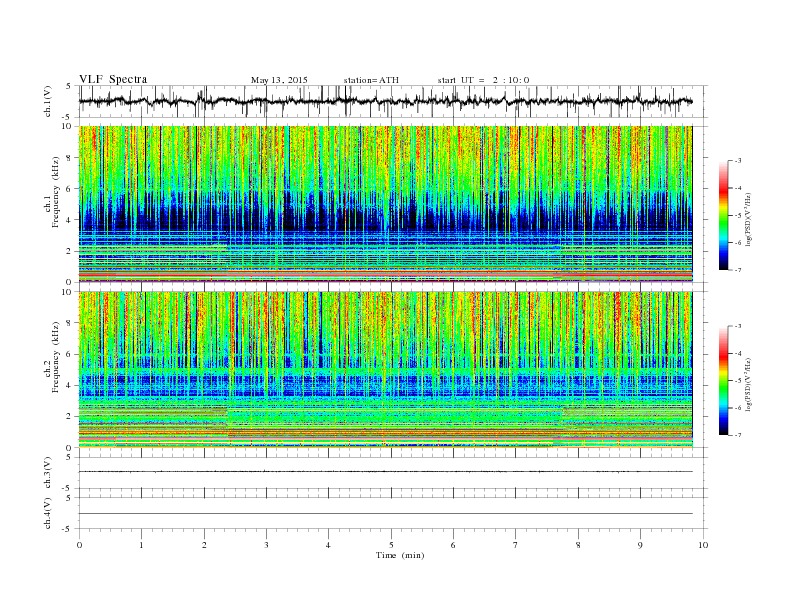Screen dimensions: 792x612
Task: Click the time axis tick label "8"
Action: tap(578, 545)
